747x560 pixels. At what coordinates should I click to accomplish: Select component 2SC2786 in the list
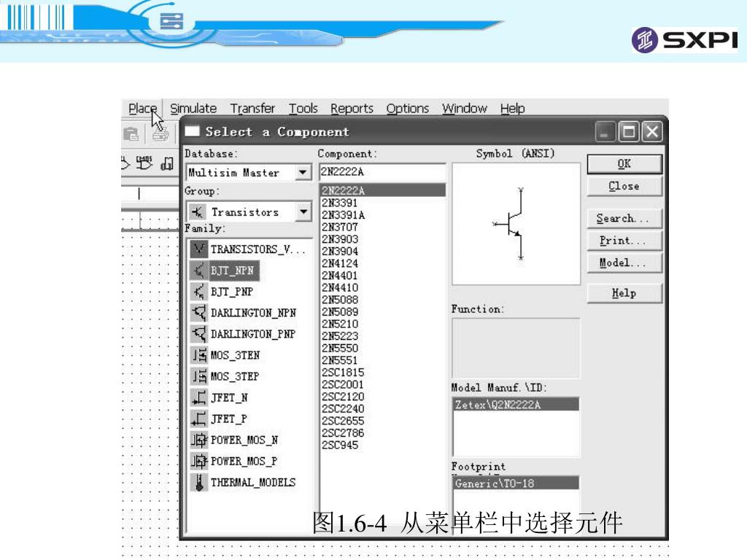coord(343,433)
